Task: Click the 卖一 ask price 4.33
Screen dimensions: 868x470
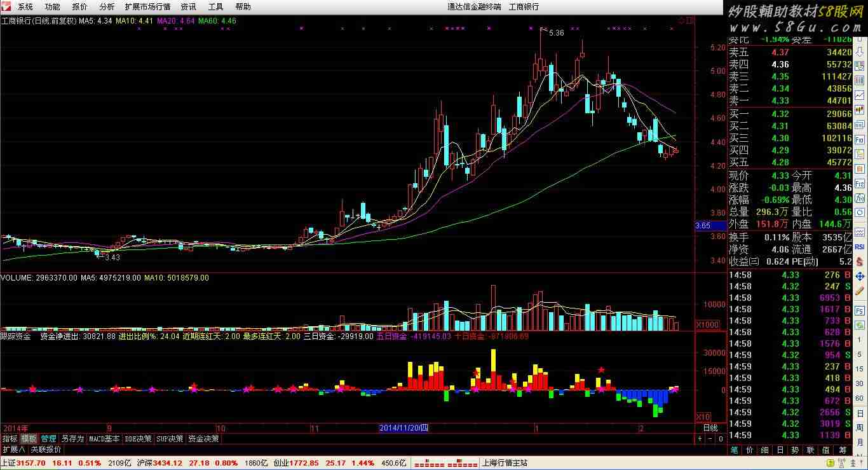Action: coord(780,100)
